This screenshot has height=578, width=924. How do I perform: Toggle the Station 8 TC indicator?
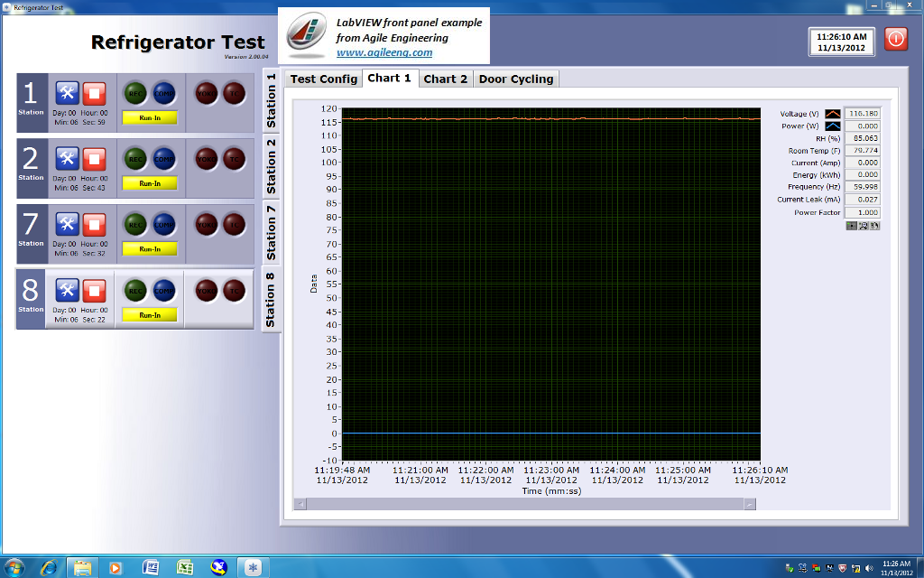[235, 290]
